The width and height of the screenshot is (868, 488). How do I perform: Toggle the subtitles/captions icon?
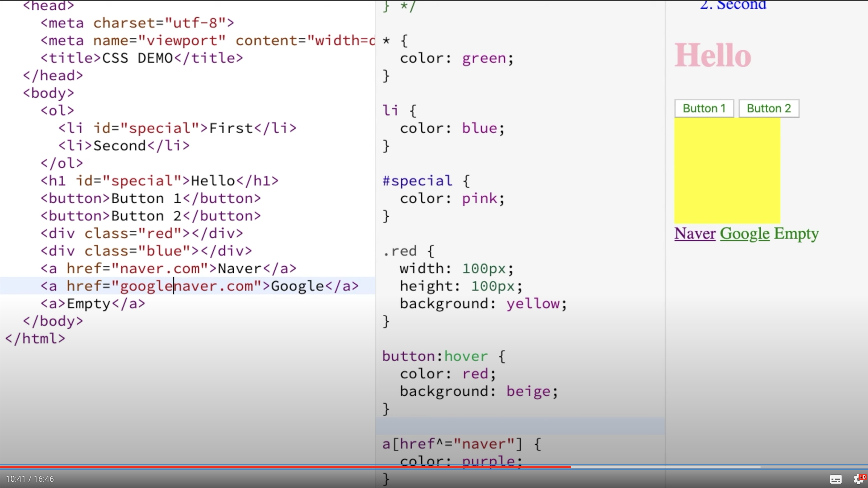(836, 479)
